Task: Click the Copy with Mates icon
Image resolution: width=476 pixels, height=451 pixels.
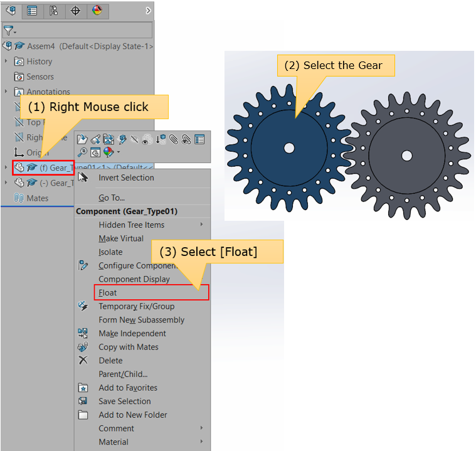Action: tap(83, 346)
